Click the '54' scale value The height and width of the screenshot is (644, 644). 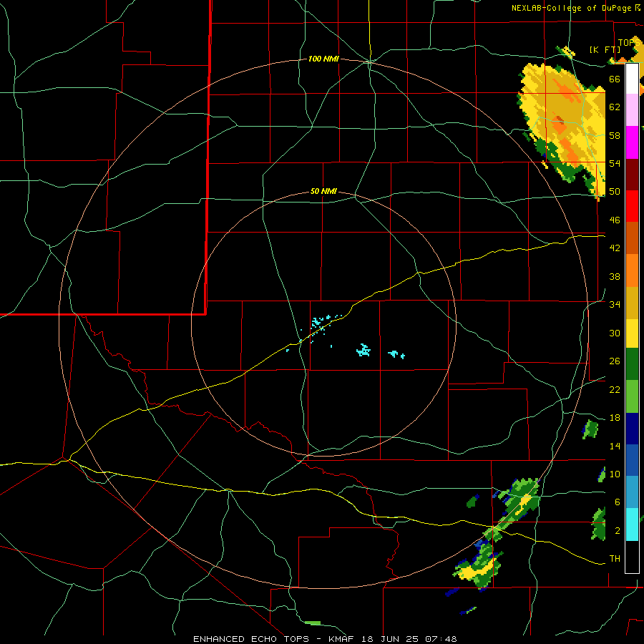(615, 163)
